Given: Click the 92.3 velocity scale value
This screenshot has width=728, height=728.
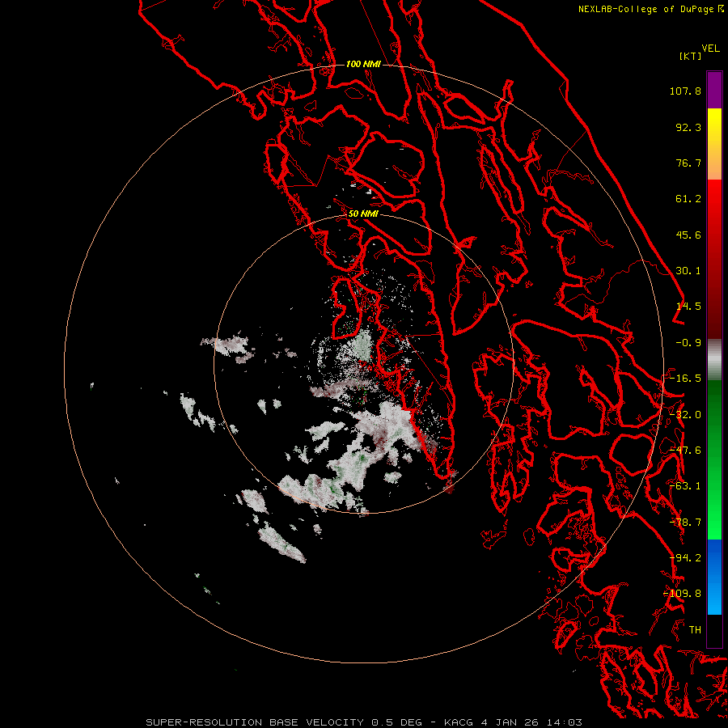Looking at the screenshot, I should (688, 127).
